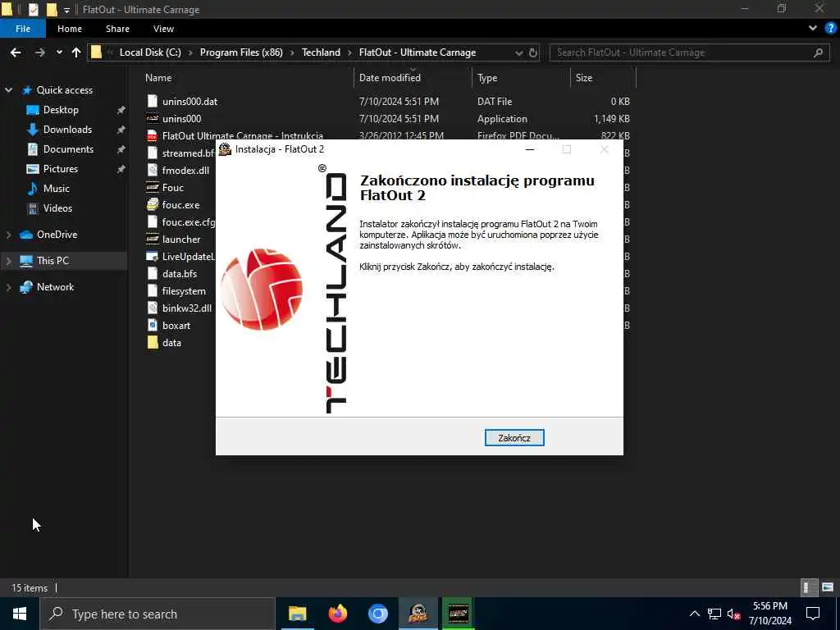This screenshot has height=630, width=840.
Task: Open Downloads in Quick access
Action: [67, 130]
